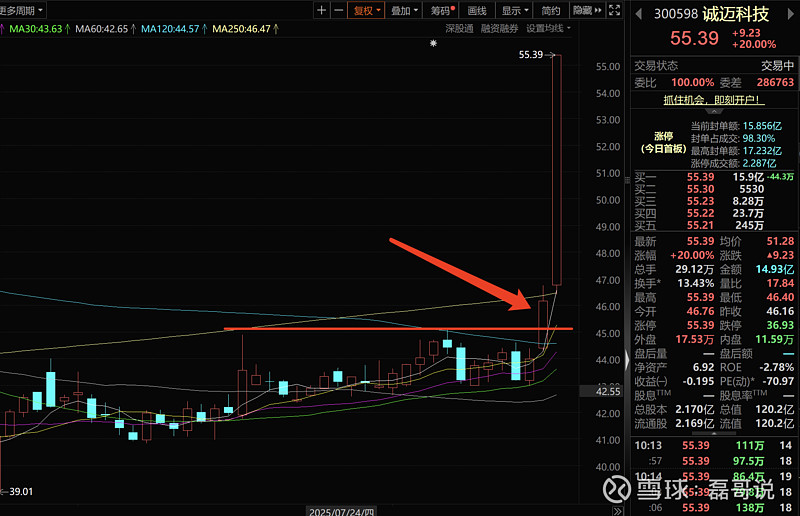This screenshot has width=800, height=516.
Task: Click the large limit-up candlestick
Action: (x=557, y=170)
